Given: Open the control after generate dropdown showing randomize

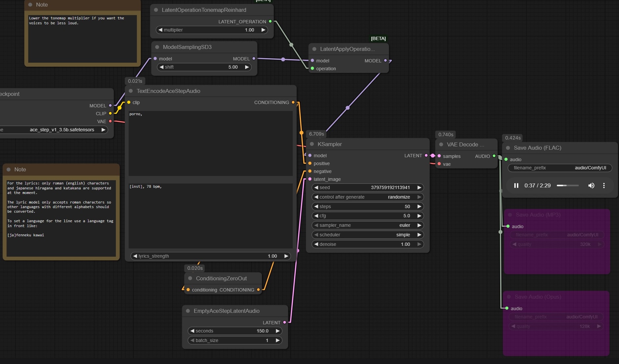Looking at the screenshot, I should [x=368, y=197].
